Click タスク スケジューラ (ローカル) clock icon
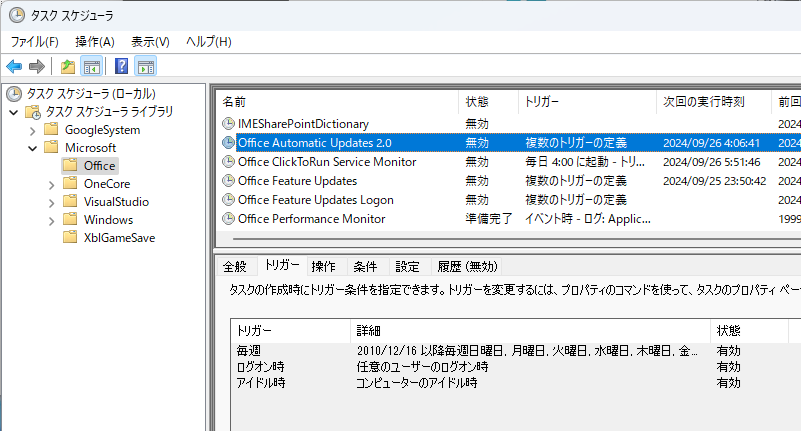The image size is (801, 431). [14, 93]
